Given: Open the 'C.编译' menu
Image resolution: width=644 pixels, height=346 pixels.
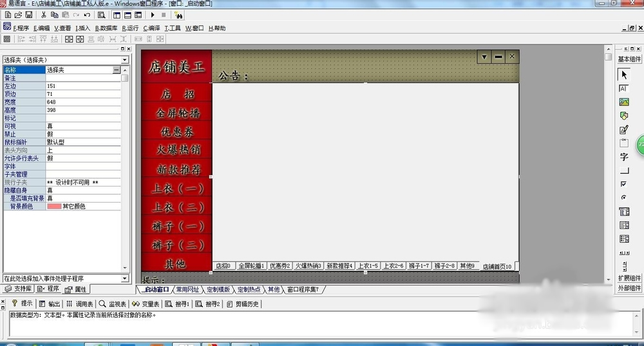Looking at the screenshot, I should (x=151, y=28).
